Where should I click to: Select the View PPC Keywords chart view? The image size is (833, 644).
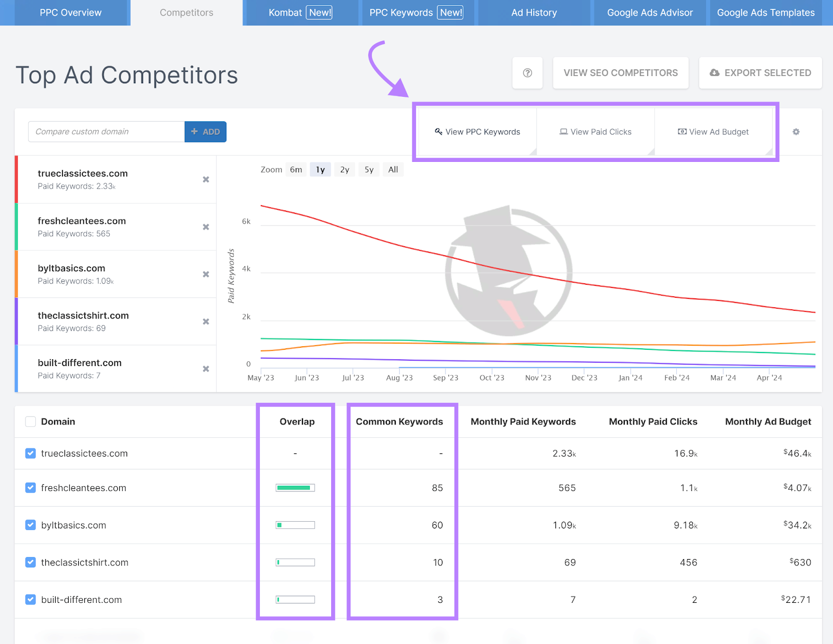477,132
